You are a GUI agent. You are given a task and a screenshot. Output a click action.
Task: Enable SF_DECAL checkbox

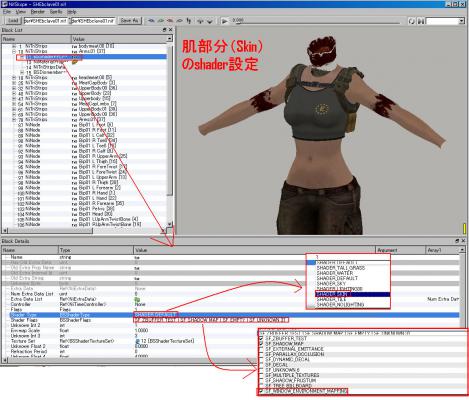tap(262, 365)
